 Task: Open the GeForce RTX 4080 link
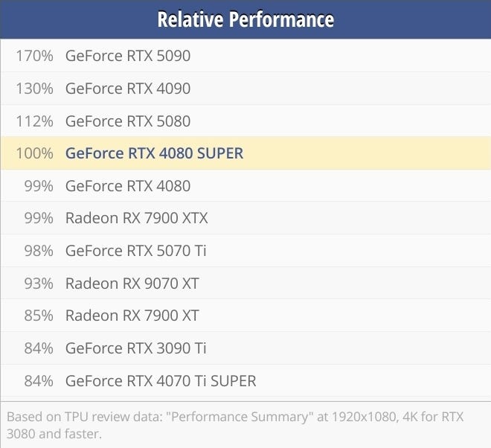click(x=128, y=186)
